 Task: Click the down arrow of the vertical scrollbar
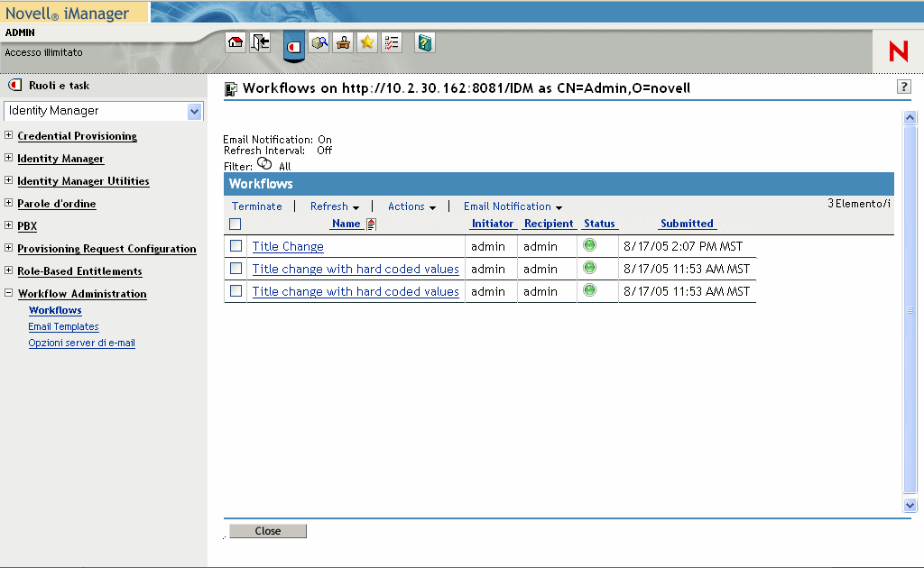pos(910,506)
